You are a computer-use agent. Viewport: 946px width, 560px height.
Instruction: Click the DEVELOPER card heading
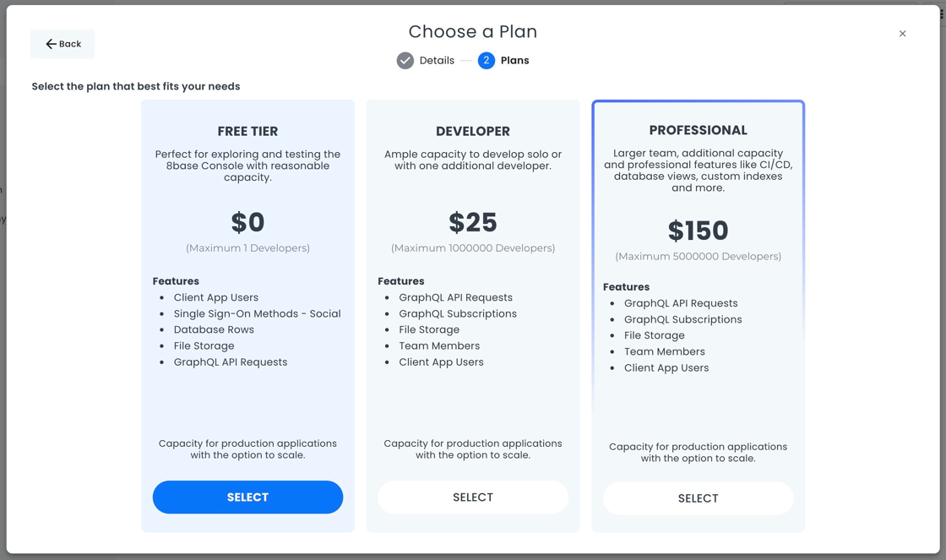tap(473, 131)
